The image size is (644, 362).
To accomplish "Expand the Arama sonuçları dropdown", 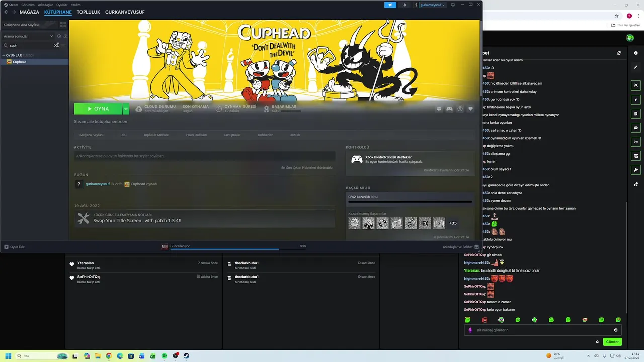I will (28, 36).
